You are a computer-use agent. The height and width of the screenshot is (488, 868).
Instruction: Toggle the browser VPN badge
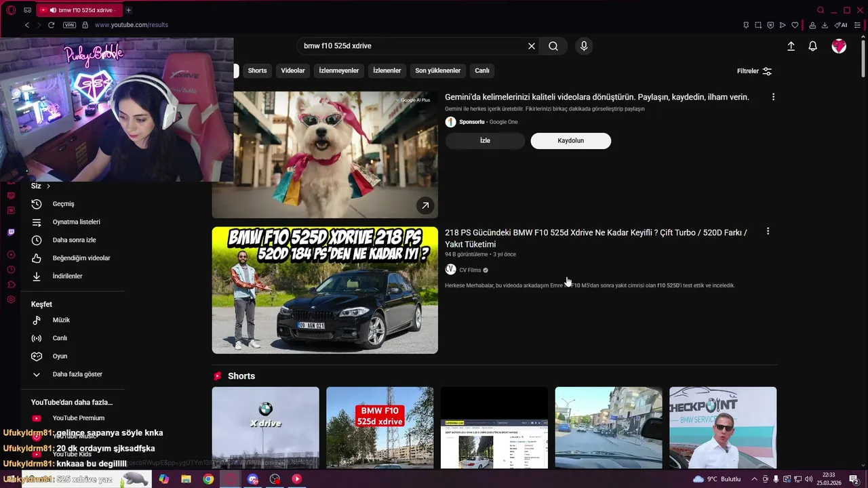[69, 25]
